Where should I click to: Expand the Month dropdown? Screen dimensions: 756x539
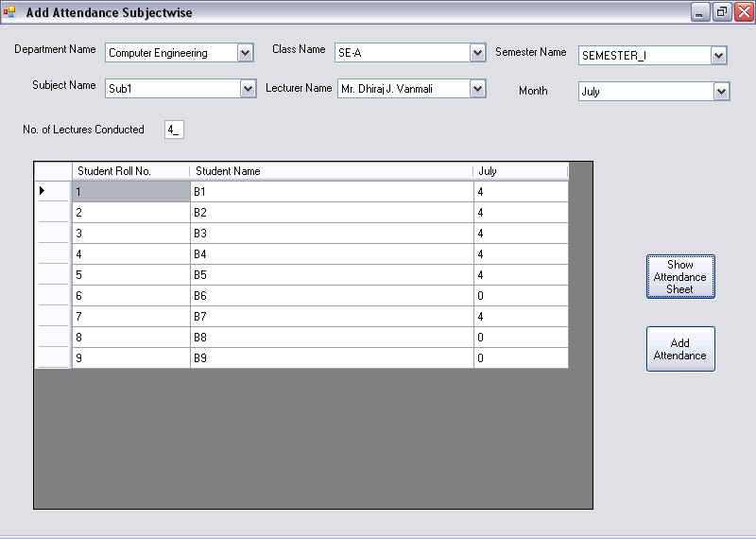coord(721,92)
